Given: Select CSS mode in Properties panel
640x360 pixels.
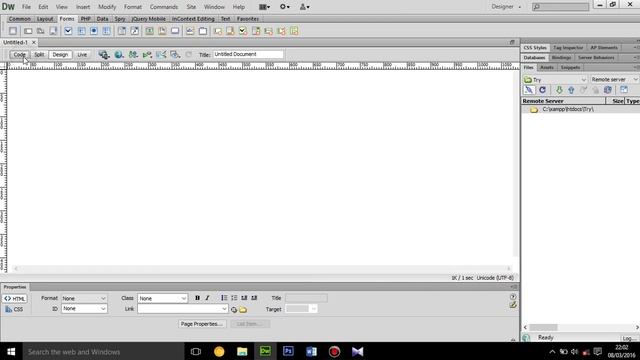Looking at the screenshot, I should point(15,309).
